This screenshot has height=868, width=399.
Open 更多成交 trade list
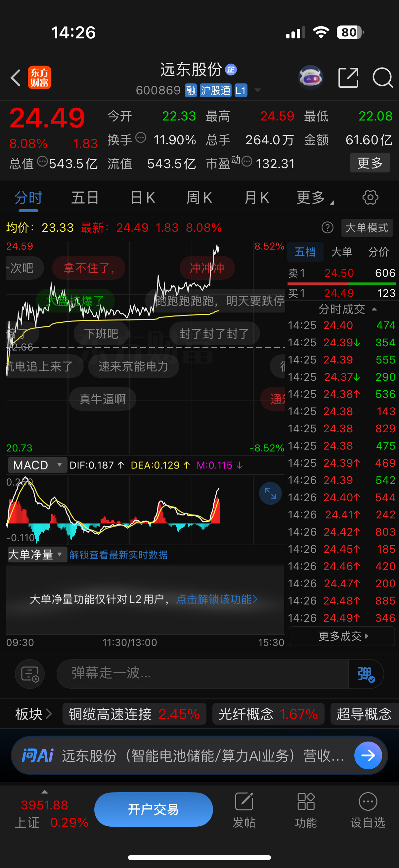pos(342,636)
